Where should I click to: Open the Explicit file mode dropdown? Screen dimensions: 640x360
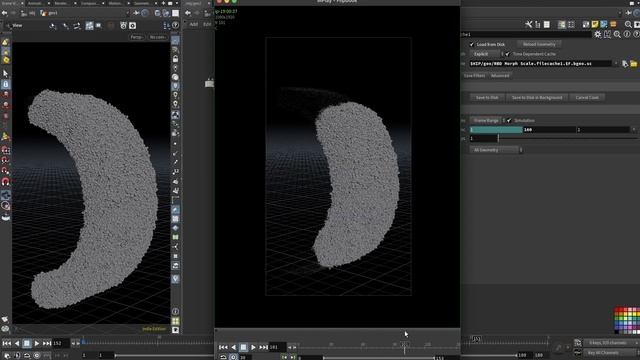[486, 54]
